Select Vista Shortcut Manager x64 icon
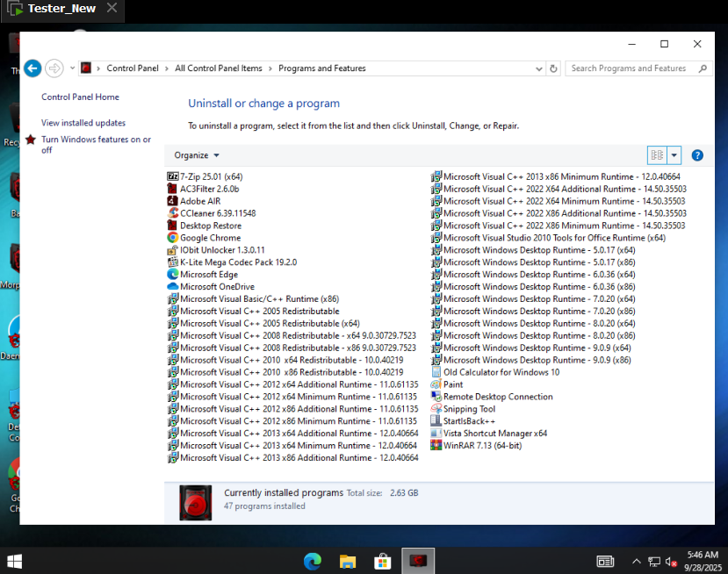Viewport: 728px width, 574px height. click(x=436, y=434)
